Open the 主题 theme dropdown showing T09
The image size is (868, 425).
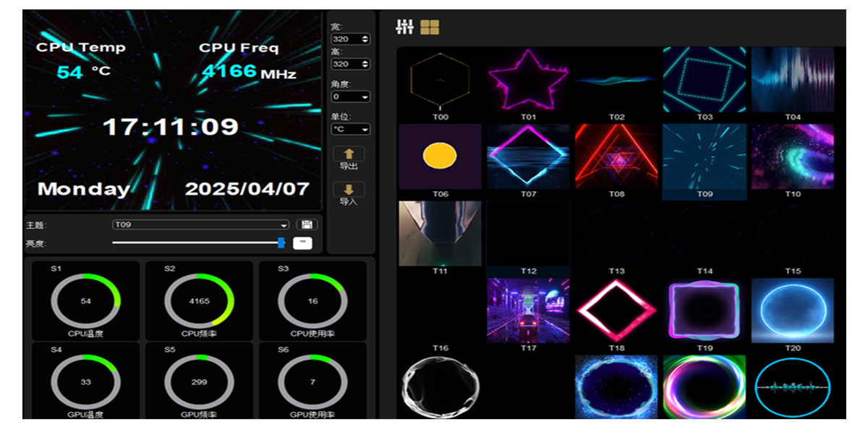200,224
